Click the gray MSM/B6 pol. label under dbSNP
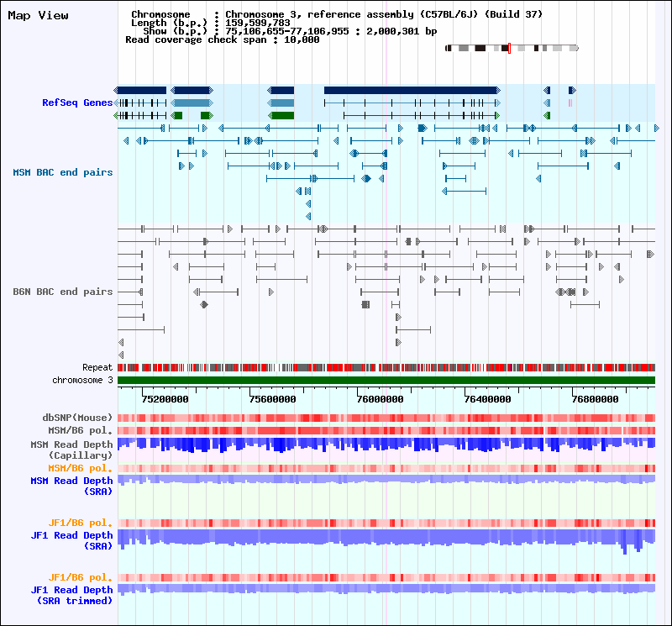Image resolution: width=672 pixels, height=626 pixels. (80, 430)
